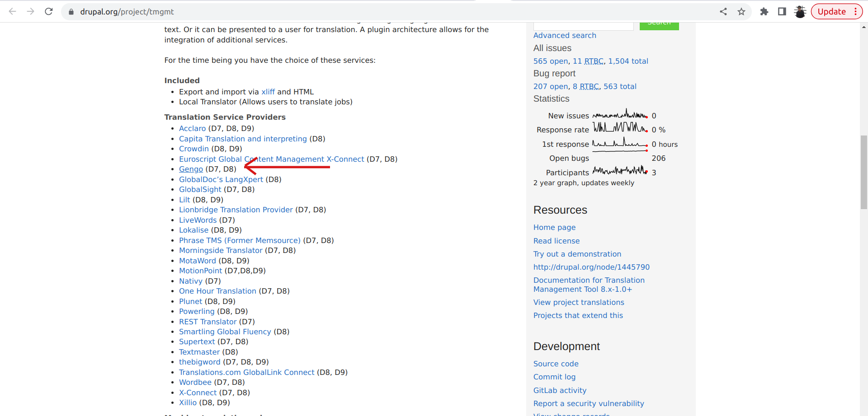Bookmark this page with star
The image size is (868, 416).
[741, 12]
